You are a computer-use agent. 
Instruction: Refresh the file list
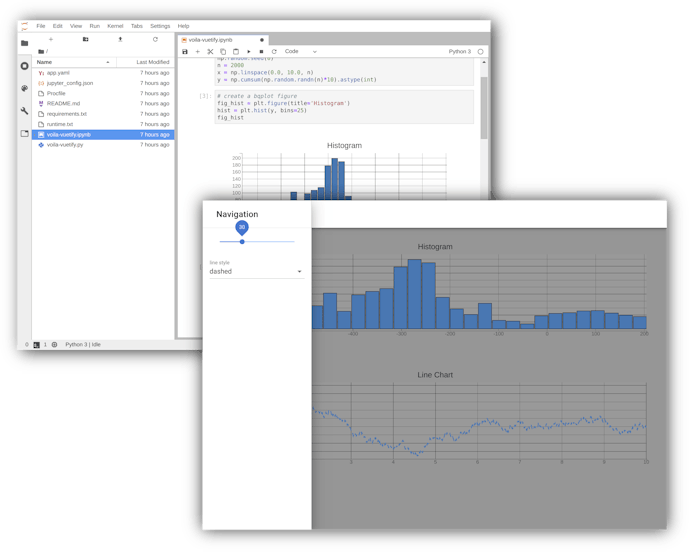point(155,39)
